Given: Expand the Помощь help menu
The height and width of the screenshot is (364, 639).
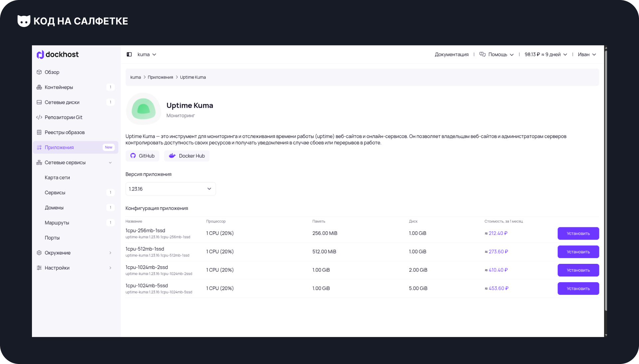Looking at the screenshot, I should click(x=501, y=55).
